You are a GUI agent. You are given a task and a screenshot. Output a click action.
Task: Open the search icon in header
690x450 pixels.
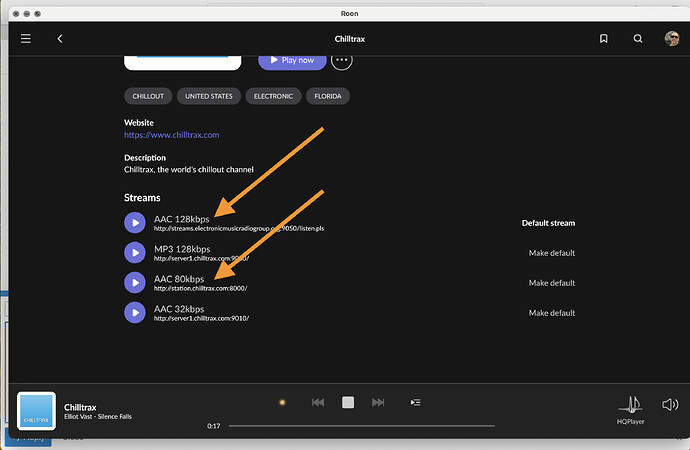point(638,39)
